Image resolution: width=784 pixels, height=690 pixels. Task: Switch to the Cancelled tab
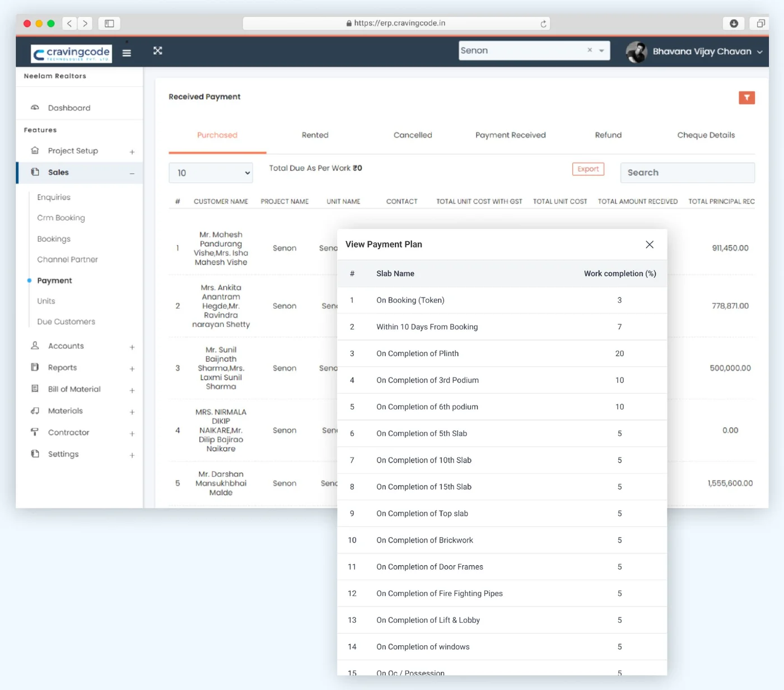point(413,135)
